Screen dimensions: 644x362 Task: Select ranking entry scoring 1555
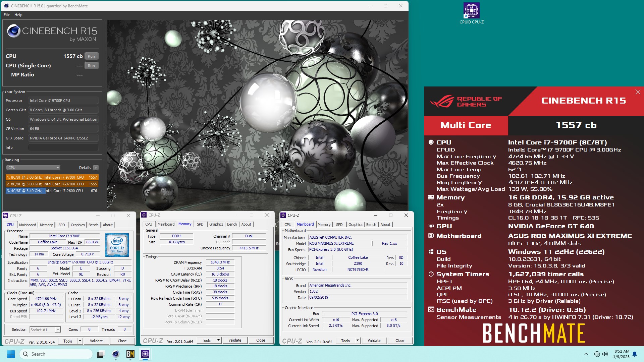tap(52, 184)
